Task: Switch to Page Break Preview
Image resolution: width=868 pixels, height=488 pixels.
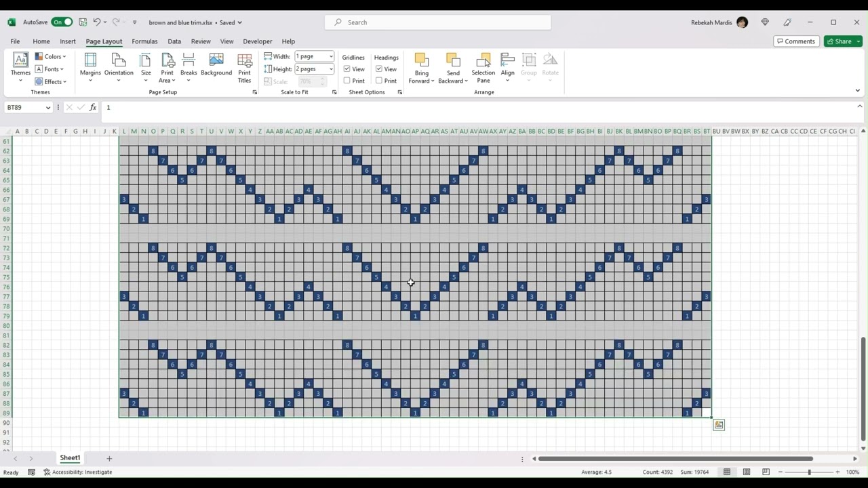Action: pos(766,472)
